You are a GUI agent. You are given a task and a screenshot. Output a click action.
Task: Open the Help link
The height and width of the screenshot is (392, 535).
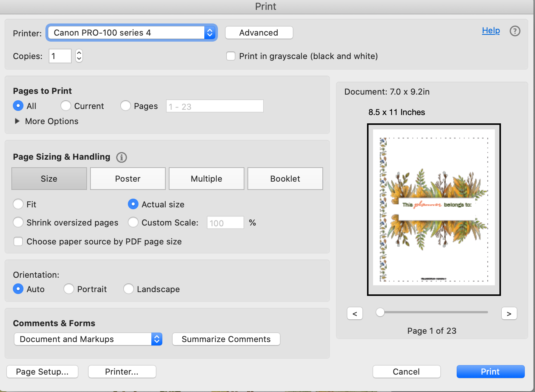[491, 31]
